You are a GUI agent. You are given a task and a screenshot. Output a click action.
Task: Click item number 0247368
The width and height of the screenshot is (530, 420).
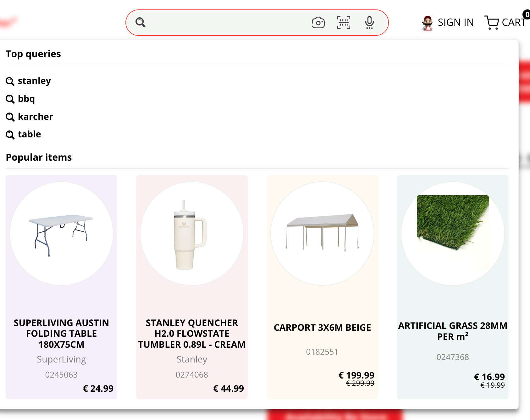pyautogui.click(x=453, y=357)
